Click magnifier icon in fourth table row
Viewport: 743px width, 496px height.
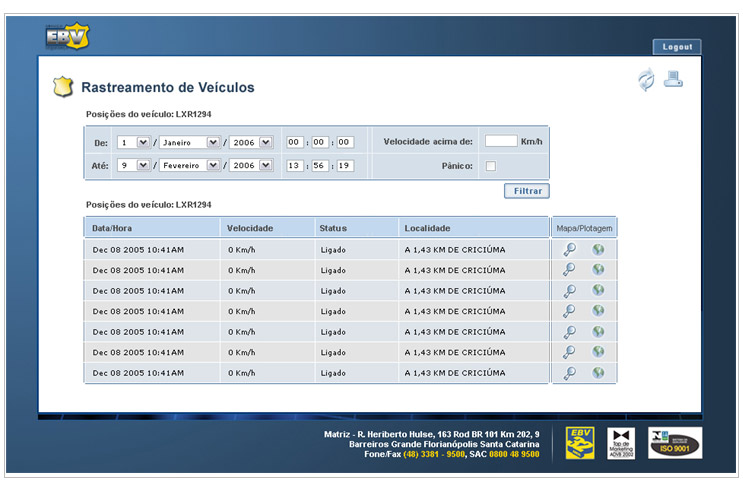coord(570,311)
